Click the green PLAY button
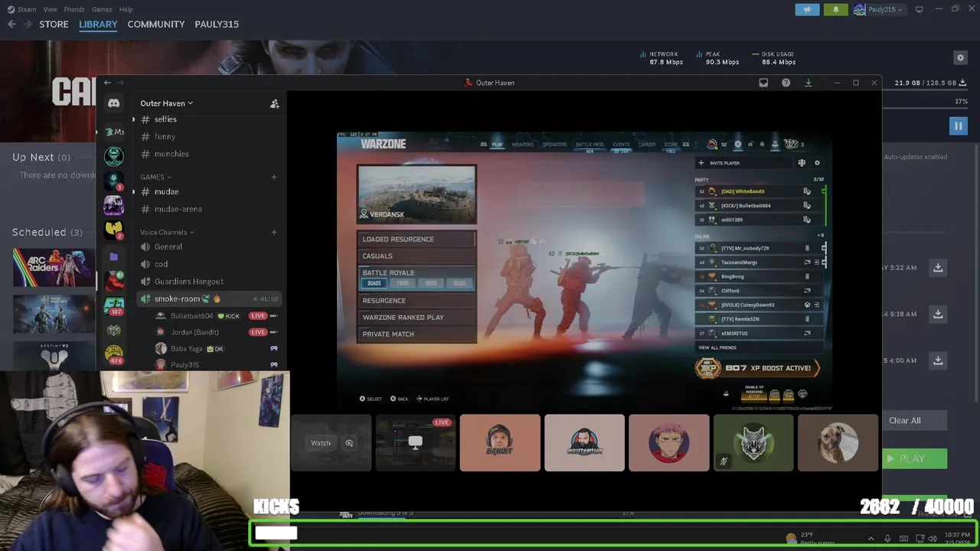Image resolution: width=980 pixels, height=551 pixels. coord(914,458)
